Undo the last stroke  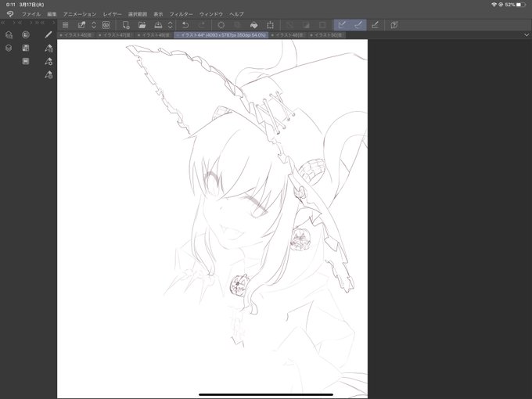click(185, 25)
